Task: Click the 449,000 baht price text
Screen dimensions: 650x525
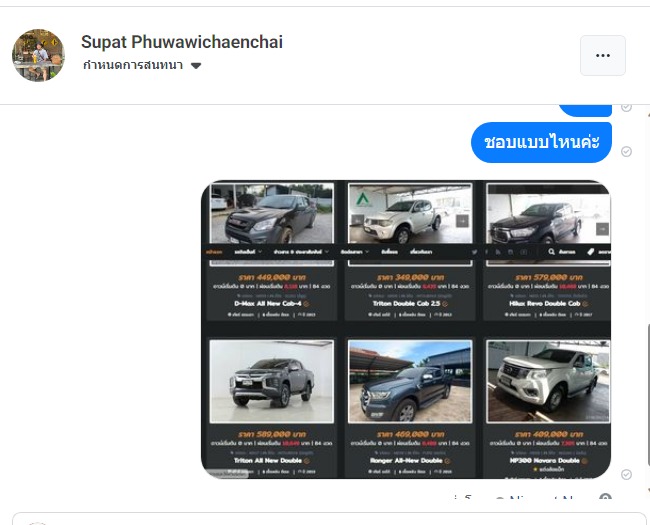Action: click(x=272, y=277)
